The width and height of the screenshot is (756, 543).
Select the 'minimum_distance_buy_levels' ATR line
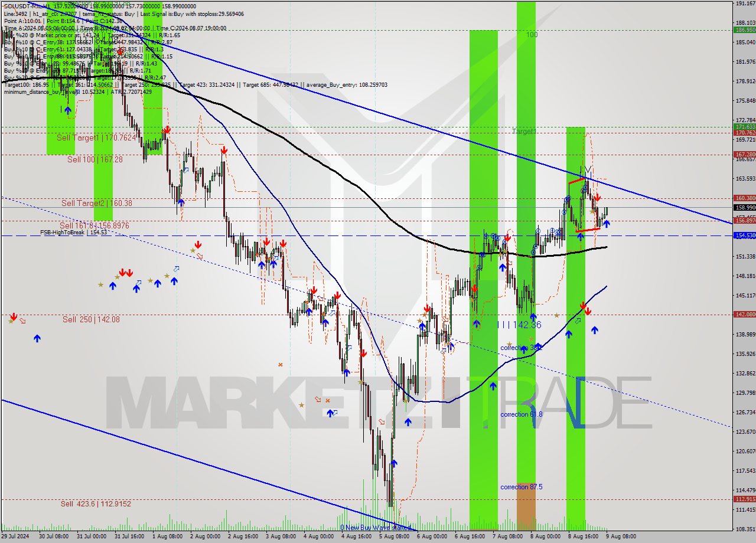point(78,91)
